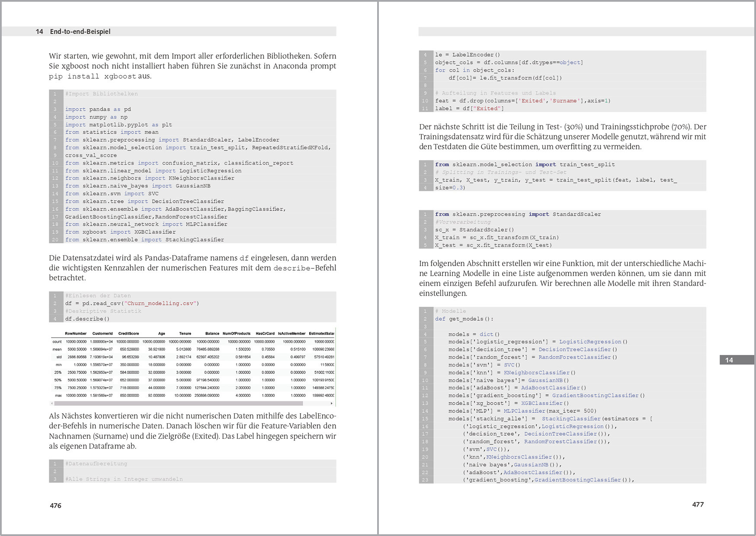Image resolution: width=756 pixels, height=536 pixels.
Task: Click the line 'import pandas as pd'
Action: 98,109
